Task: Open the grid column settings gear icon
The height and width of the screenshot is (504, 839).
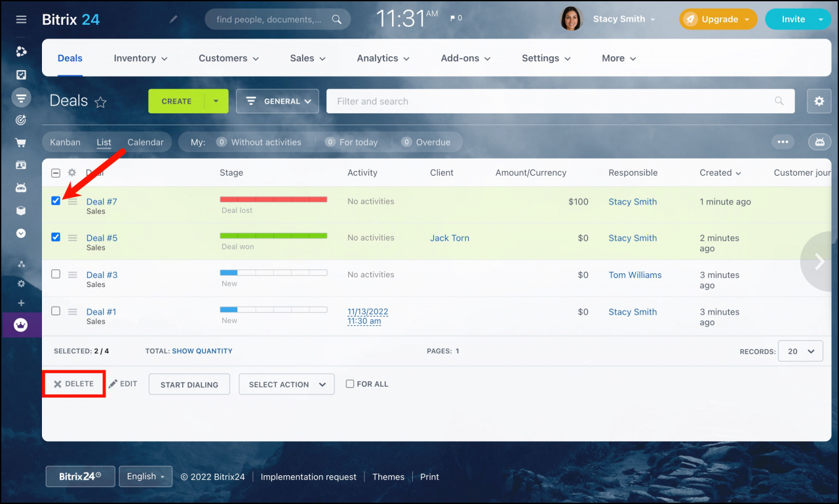Action: 73,173
